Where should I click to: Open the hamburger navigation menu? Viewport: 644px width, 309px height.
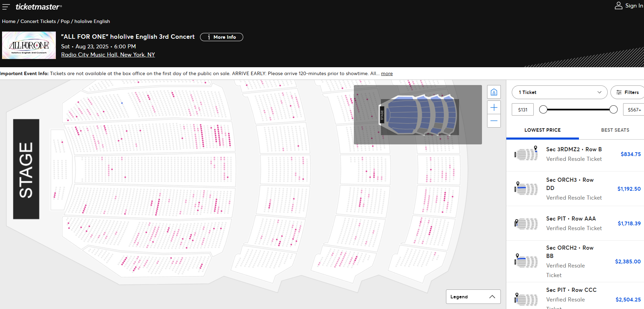click(x=6, y=7)
